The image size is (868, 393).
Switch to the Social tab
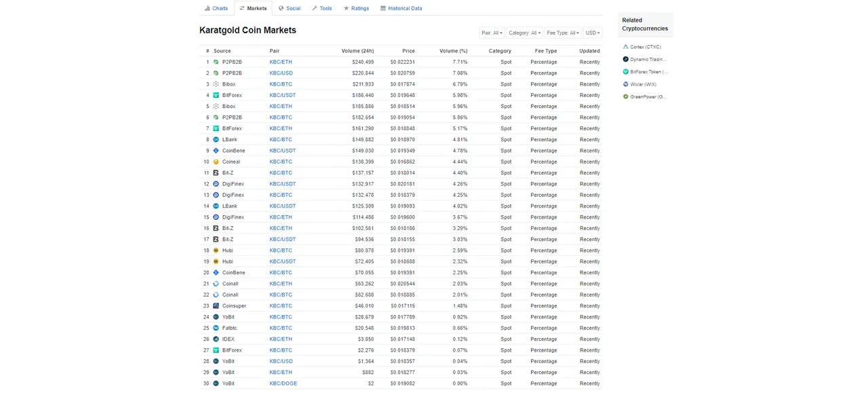click(290, 8)
